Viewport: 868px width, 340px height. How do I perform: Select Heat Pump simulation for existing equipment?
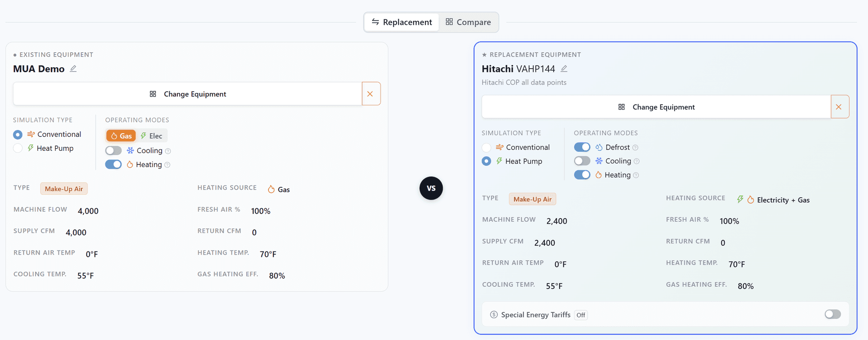pyautogui.click(x=18, y=148)
